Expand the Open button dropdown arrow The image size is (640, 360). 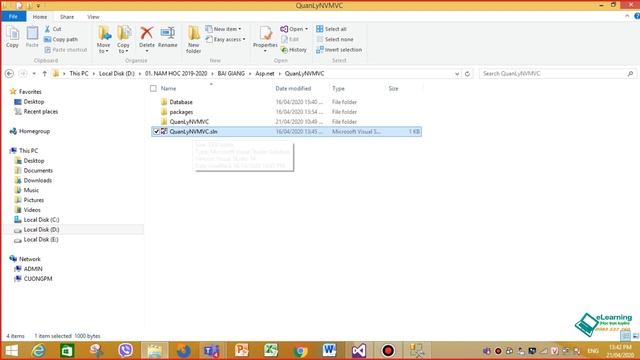point(307,29)
